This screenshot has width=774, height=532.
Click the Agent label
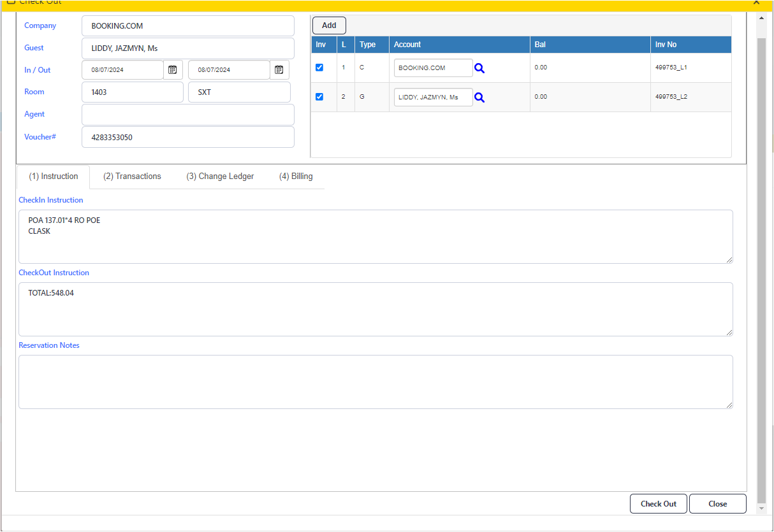[x=34, y=114]
